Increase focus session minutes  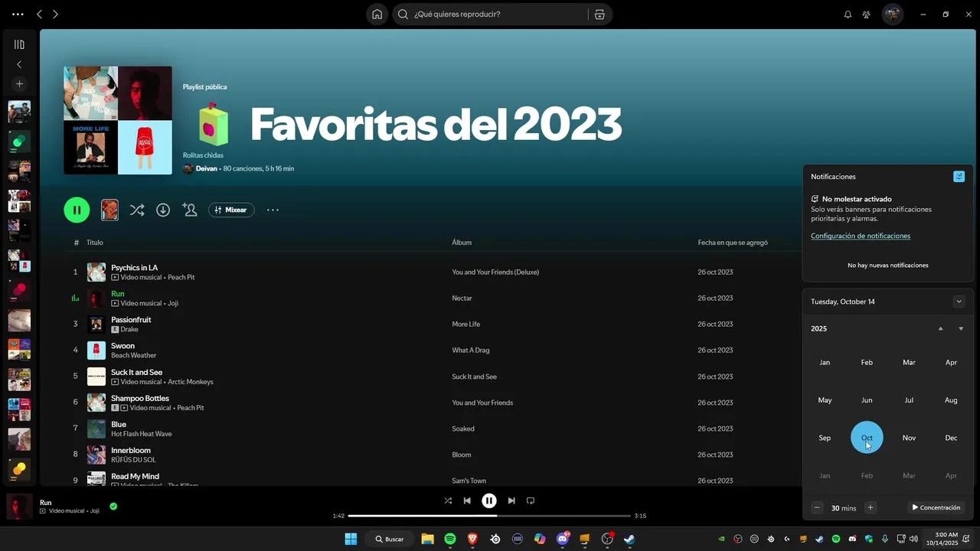[870, 507]
